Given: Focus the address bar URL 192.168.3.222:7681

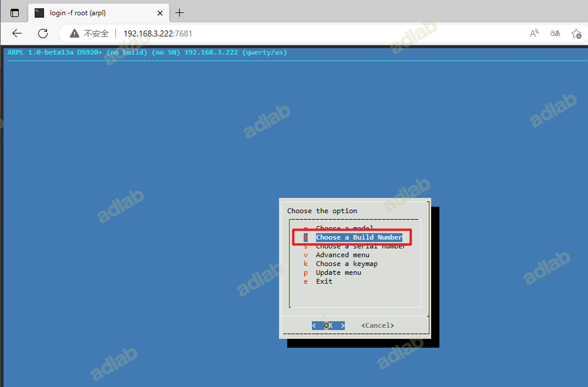Looking at the screenshot, I should tap(157, 33).
